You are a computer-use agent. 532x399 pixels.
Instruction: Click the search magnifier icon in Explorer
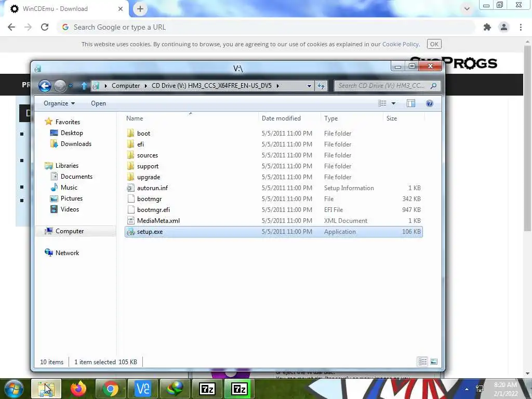pyautogui.click(x=434, y=86)
